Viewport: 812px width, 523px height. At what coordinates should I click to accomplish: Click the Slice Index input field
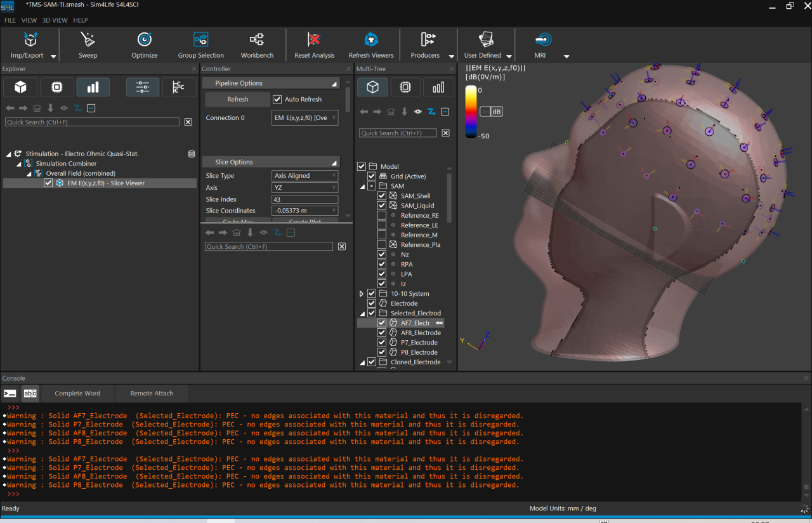coord(305,199)
